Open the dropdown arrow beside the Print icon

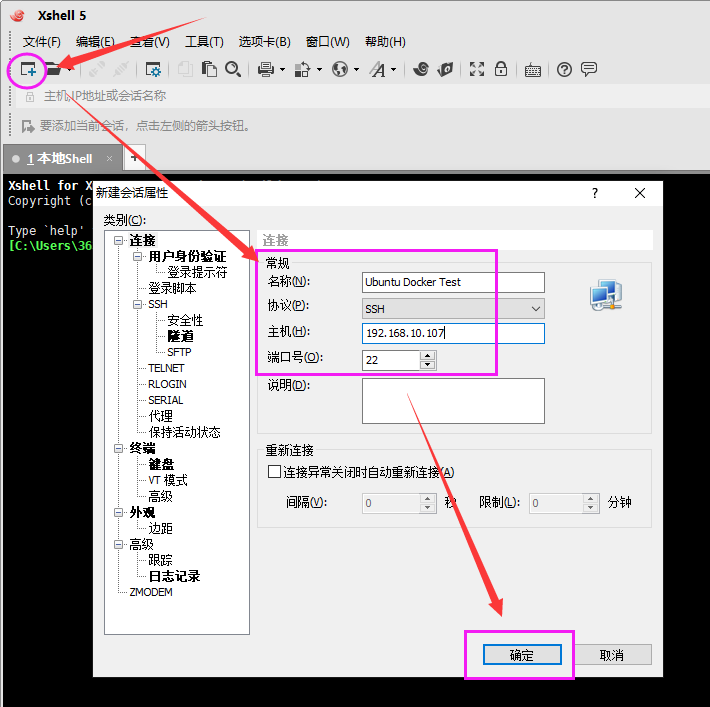283,70
